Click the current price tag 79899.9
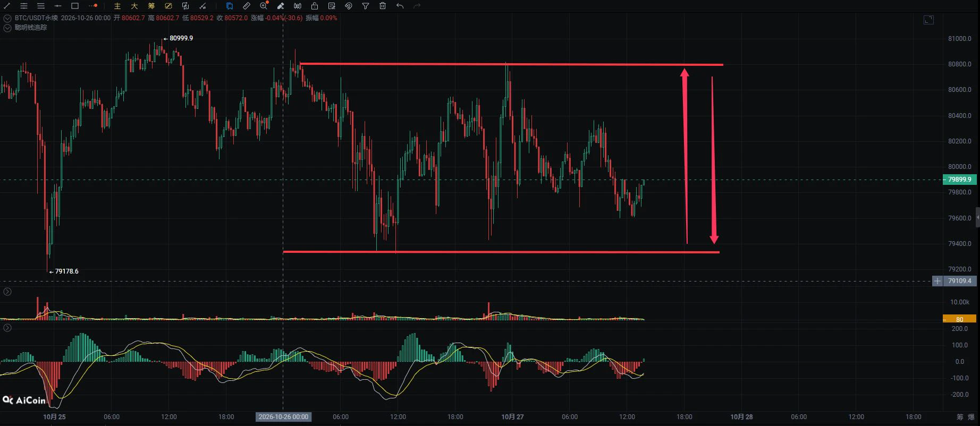The width and height of the screenshot is (980, 426). coord(959,180)
